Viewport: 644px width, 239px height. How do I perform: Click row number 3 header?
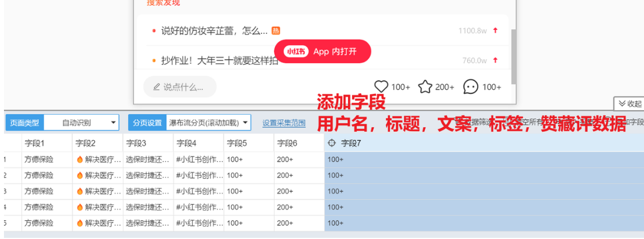pos(12,192)
